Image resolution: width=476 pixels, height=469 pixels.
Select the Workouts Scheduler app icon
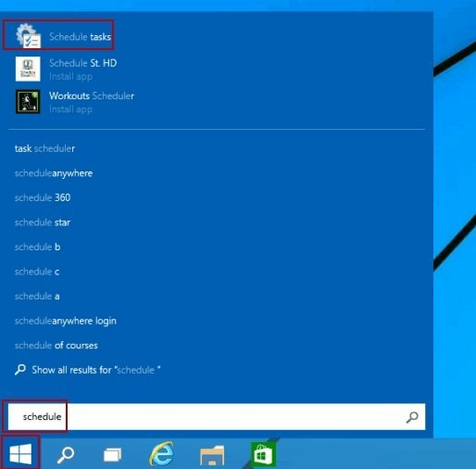[28, 102]
